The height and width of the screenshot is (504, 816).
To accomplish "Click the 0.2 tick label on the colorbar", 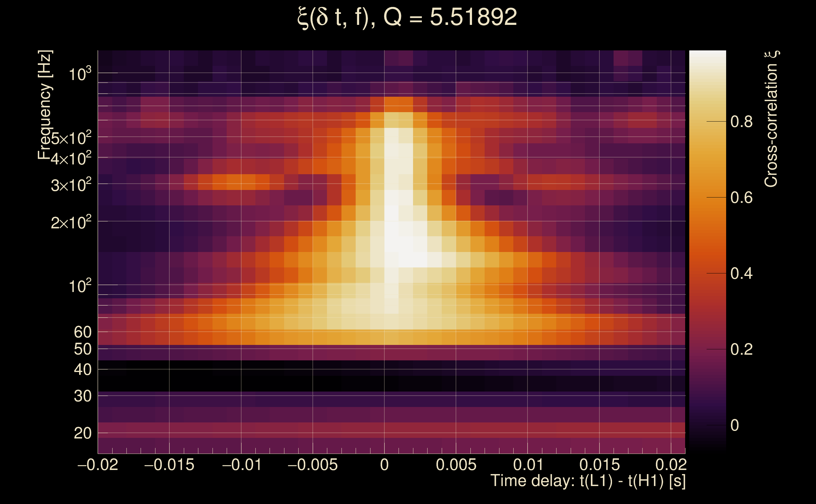I will click(x=741, y=349).
